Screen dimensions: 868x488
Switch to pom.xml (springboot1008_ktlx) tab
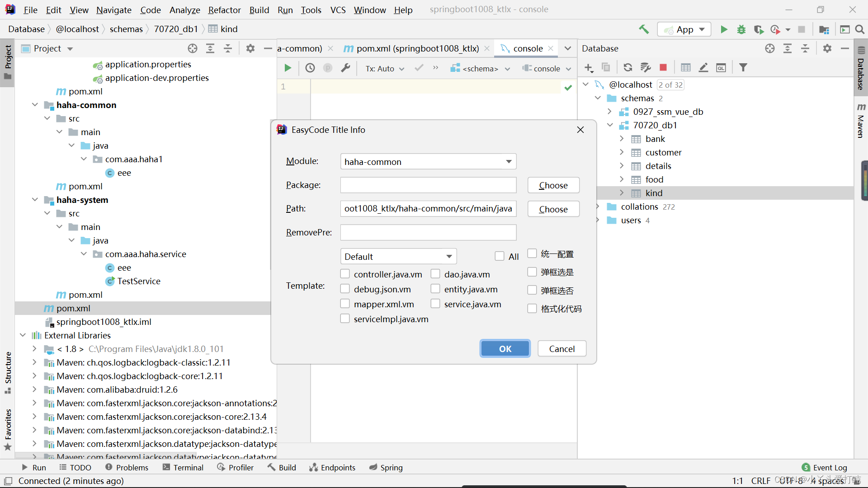click(x=417, y=48)
